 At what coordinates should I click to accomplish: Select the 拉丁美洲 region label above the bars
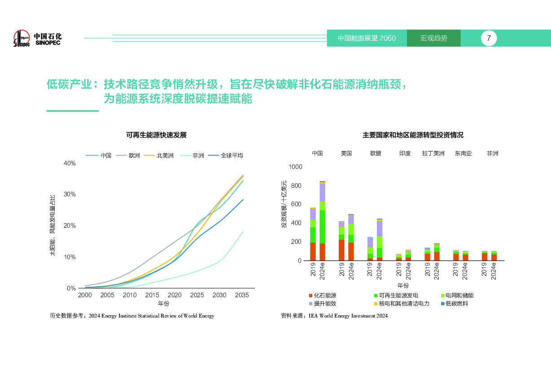(x=433, y=153)
